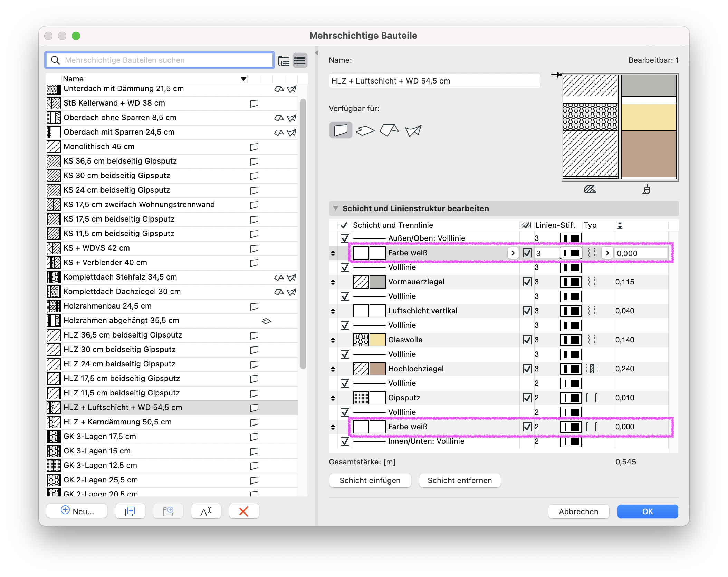Viewport: 728px width, 577px height.
Task: Click pen weight icon for Vormauerziegel
Action: pyautogui.click(x=571, y=282)
